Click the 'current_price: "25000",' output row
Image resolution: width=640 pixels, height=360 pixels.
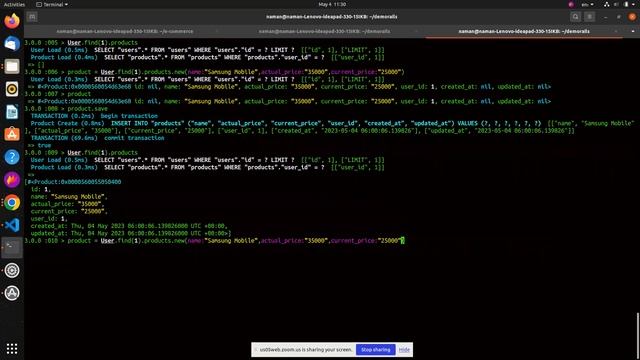[69, 211]
